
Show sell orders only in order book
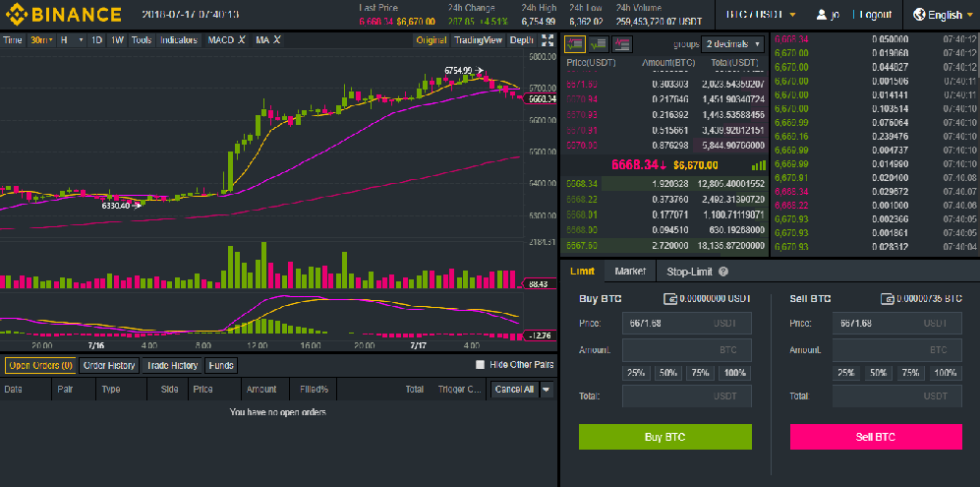point(622,44)
